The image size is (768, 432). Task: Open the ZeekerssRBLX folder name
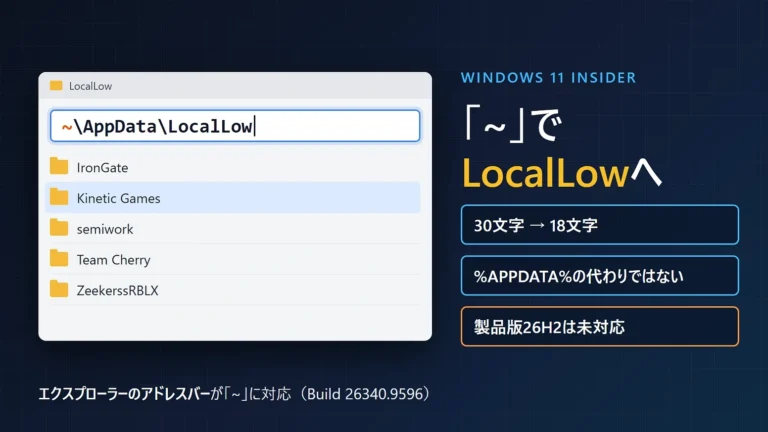point(118,290)
